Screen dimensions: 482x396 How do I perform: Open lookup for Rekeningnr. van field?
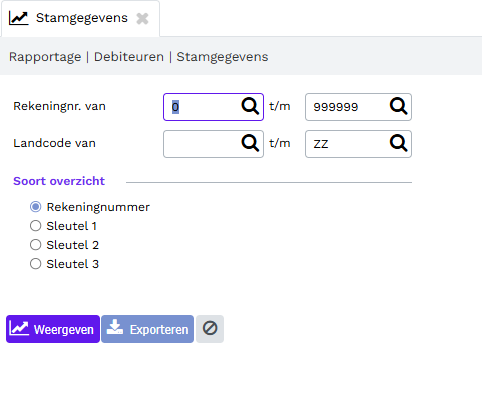(250, 106)
